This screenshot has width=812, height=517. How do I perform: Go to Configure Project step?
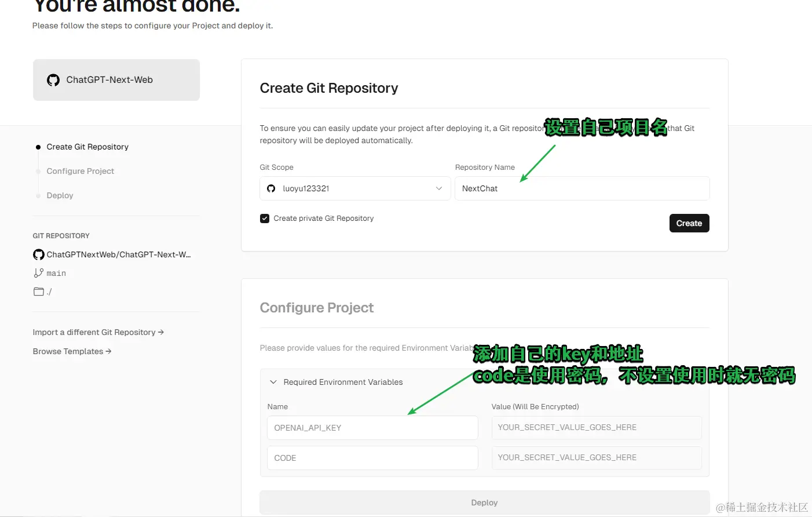point(81,171)
